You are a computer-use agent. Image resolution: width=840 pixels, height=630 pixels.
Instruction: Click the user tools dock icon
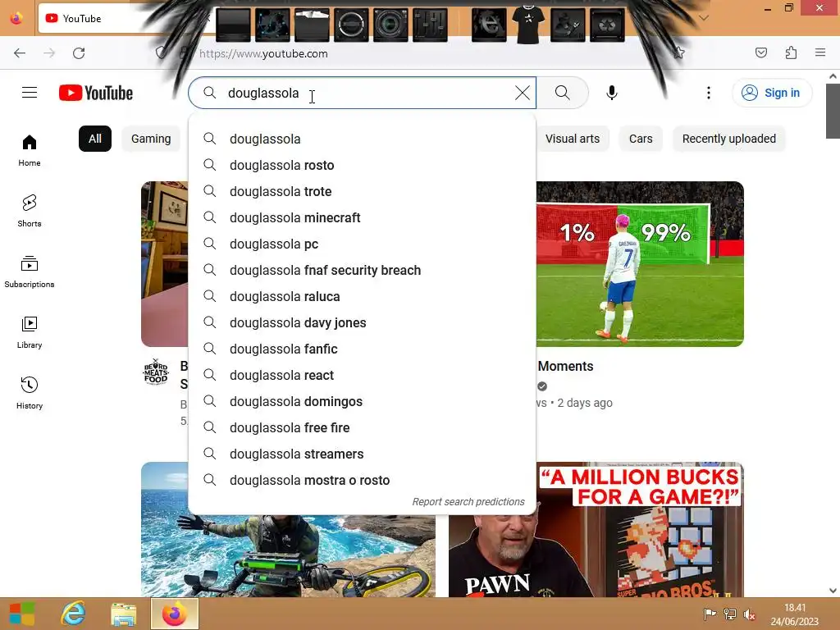[x=568, y=25]
